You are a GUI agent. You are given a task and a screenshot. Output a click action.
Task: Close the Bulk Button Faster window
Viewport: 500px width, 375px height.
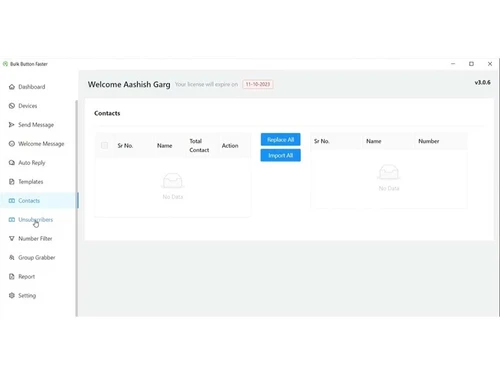point(490,64)
